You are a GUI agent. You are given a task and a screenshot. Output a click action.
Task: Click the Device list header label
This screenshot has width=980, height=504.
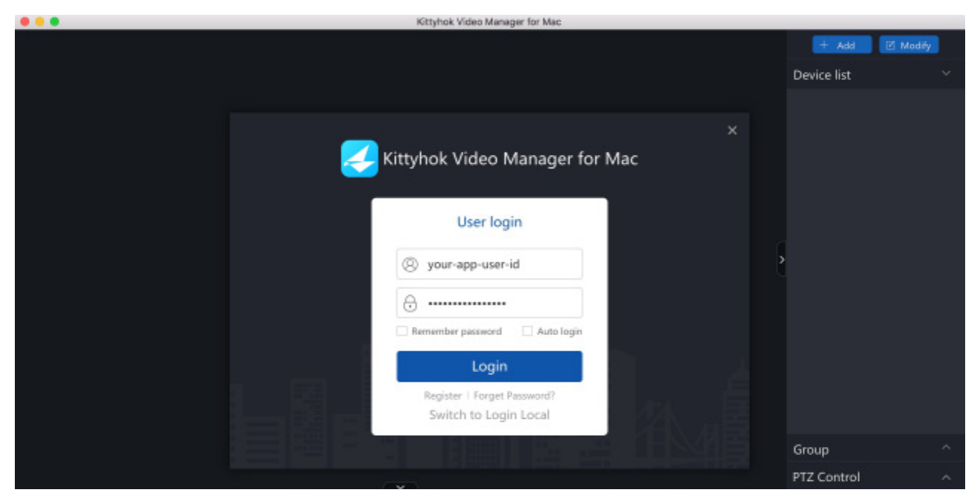(822, 75)
